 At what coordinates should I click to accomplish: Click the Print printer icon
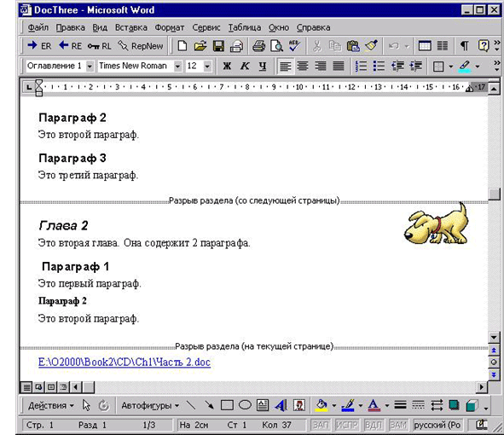(258, 46)
